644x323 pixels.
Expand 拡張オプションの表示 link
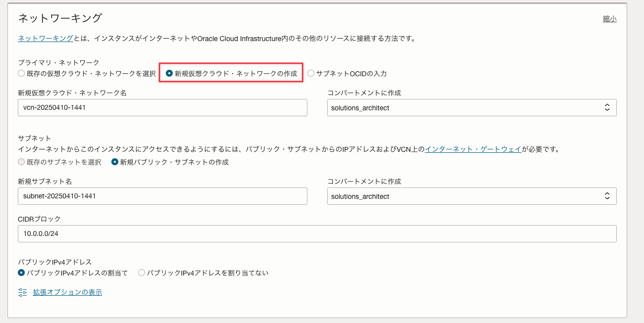coord(67,292)
